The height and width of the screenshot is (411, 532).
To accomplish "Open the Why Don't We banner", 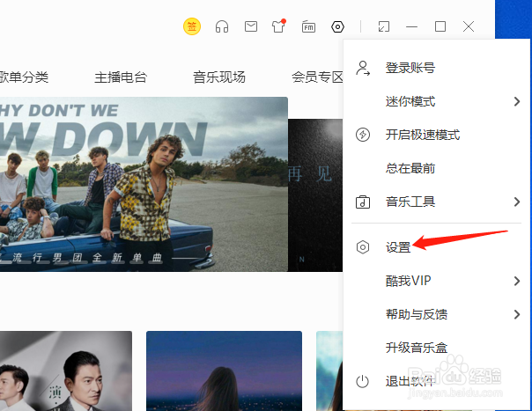I will 144,184.
